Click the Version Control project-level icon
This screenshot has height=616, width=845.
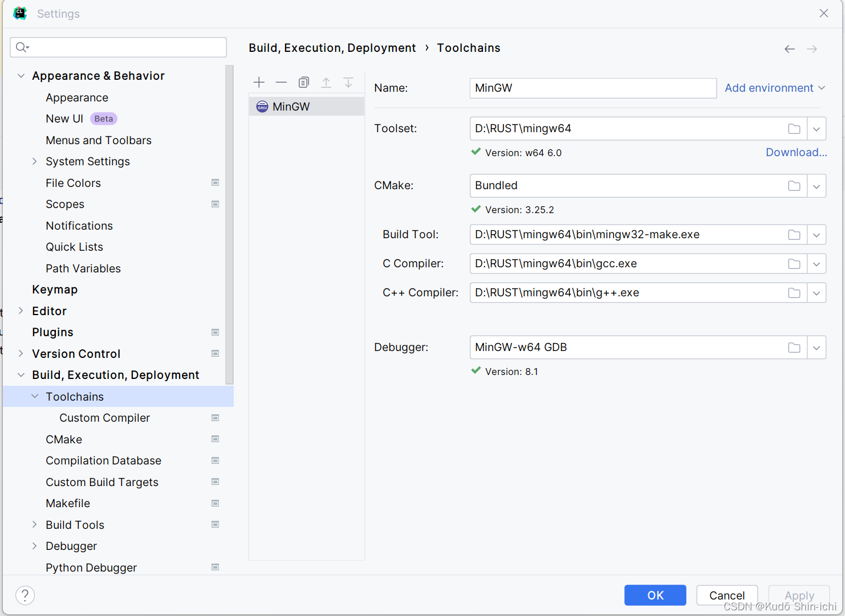(216, 354)
